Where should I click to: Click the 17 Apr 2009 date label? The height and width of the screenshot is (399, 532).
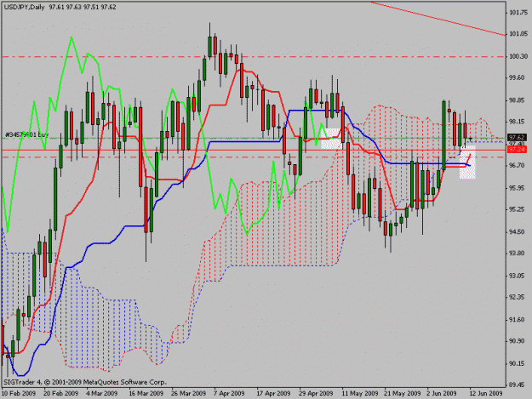273,394
